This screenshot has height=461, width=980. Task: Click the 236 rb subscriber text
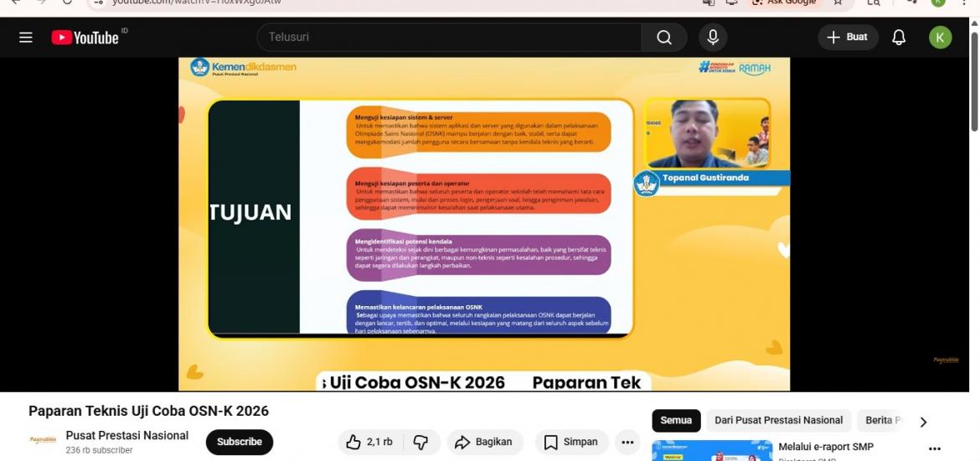99,450
